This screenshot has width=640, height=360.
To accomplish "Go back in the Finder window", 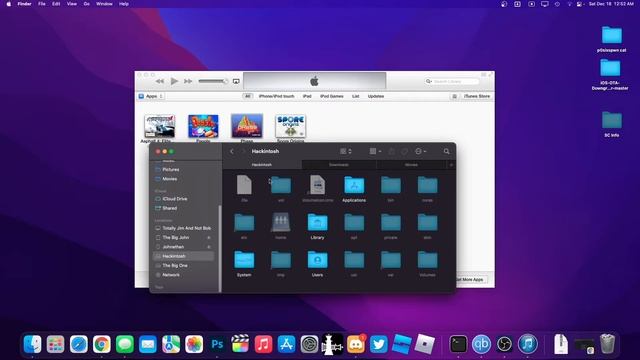I will [232, 151].
